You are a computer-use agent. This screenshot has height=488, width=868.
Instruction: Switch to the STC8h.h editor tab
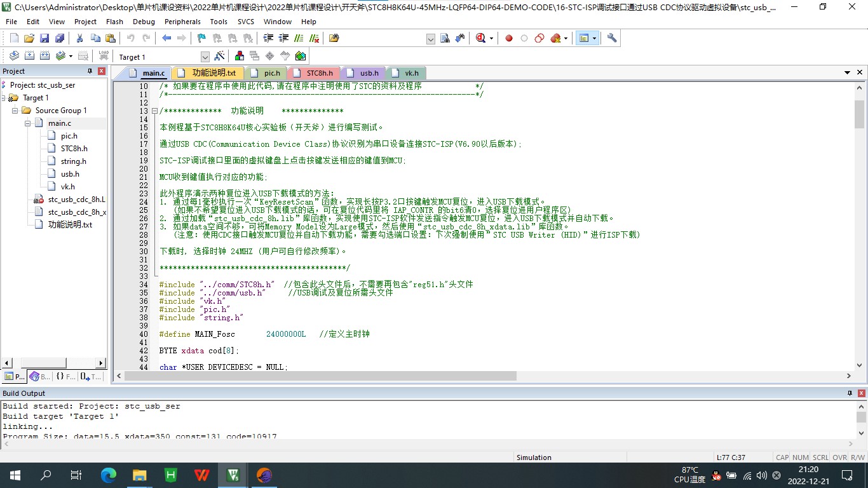[314, 73]
